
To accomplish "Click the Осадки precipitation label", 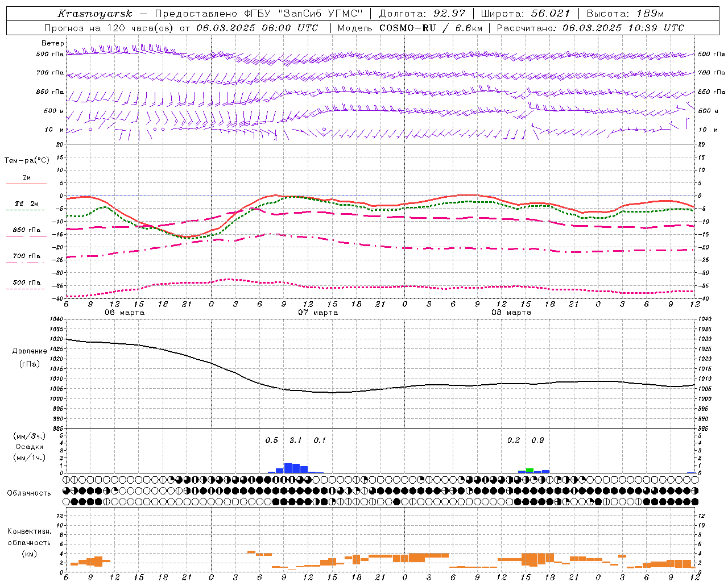I will [x=30, y=447].
